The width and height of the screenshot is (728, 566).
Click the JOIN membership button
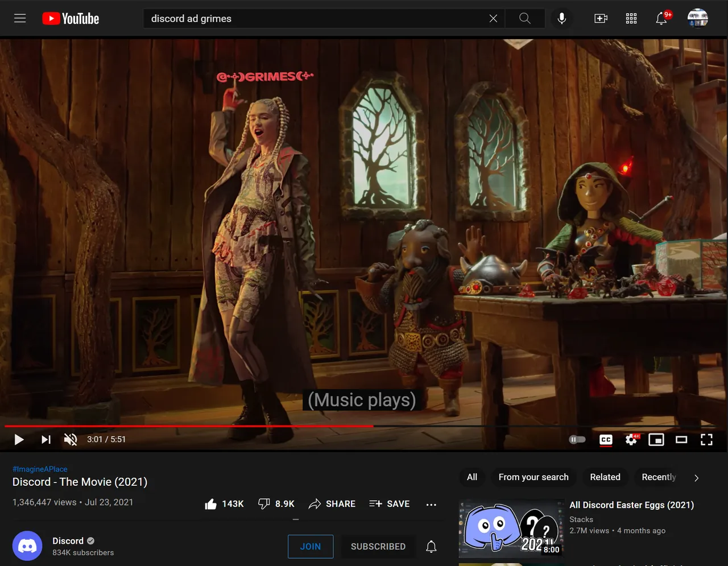(311, 547)
